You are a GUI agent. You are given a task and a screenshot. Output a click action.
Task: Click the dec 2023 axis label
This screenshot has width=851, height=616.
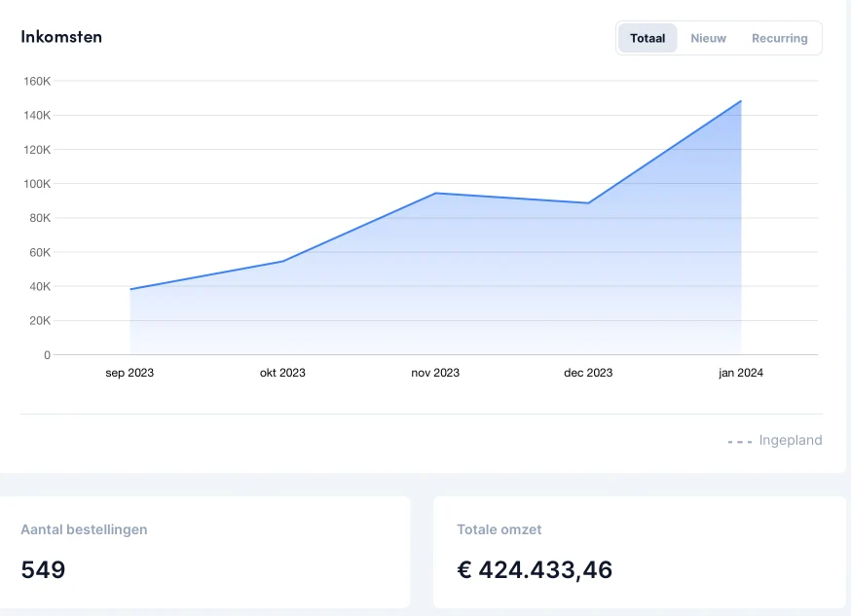tap(588, 373)
